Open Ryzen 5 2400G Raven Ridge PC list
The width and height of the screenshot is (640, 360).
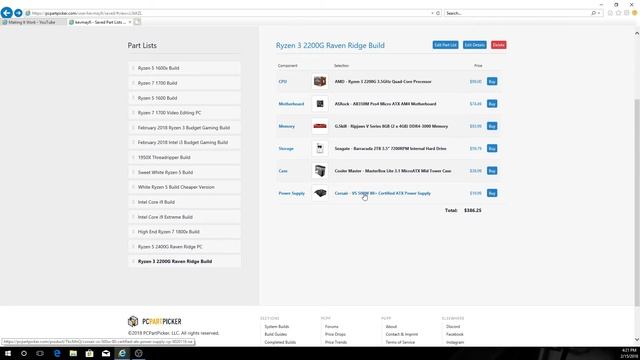click(184, 247)
